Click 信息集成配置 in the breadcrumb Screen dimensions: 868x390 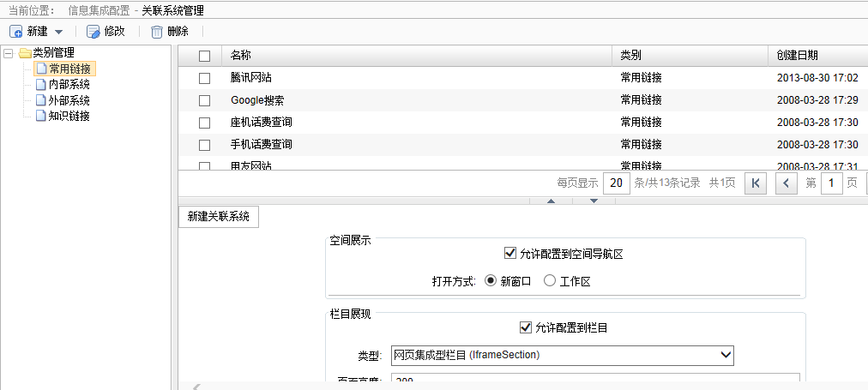tap(99, 10)
